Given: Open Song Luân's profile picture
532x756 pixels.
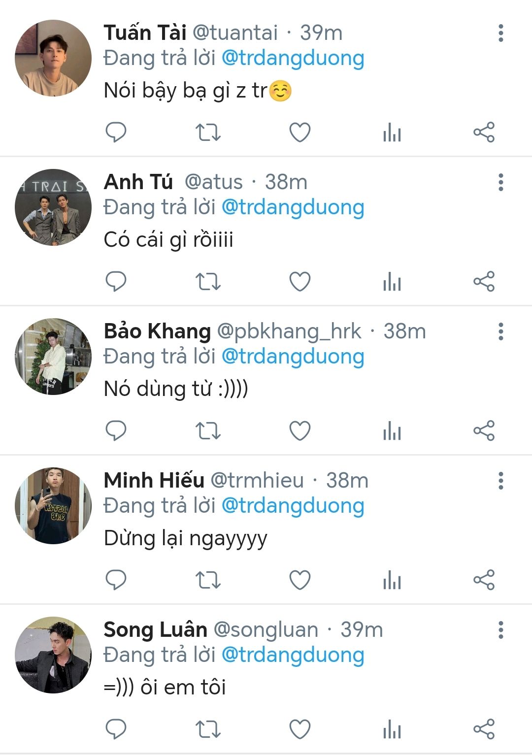Looking at the screenshot, I should coord(53,655).
